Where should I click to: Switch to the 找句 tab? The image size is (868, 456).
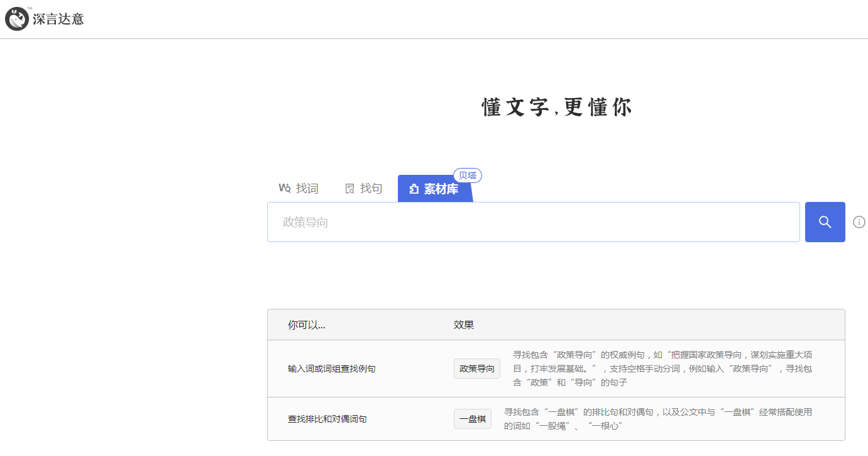tap(371, 189)
